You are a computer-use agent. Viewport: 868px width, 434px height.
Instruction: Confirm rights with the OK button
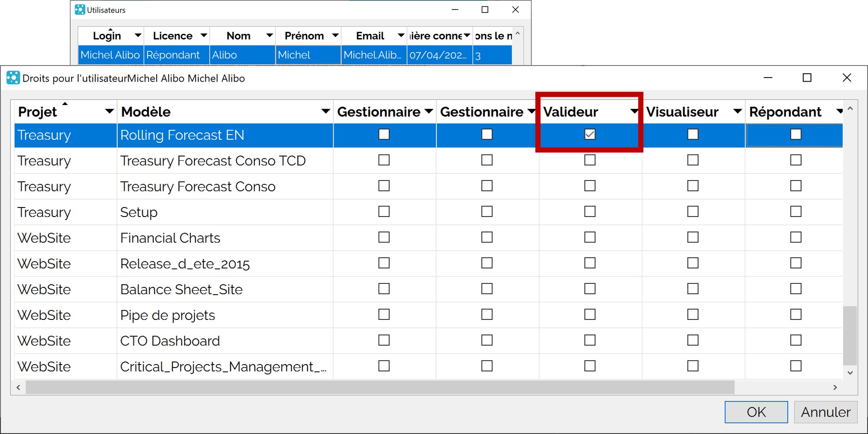click(756, 412)
